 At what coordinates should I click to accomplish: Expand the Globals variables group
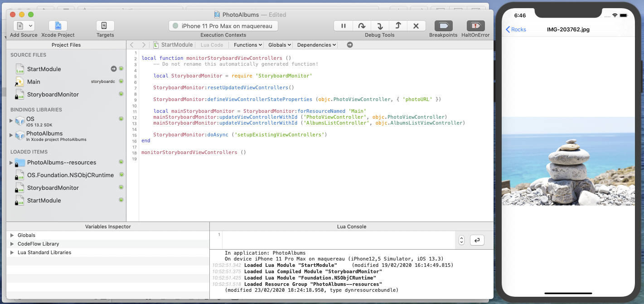(12, 235)
